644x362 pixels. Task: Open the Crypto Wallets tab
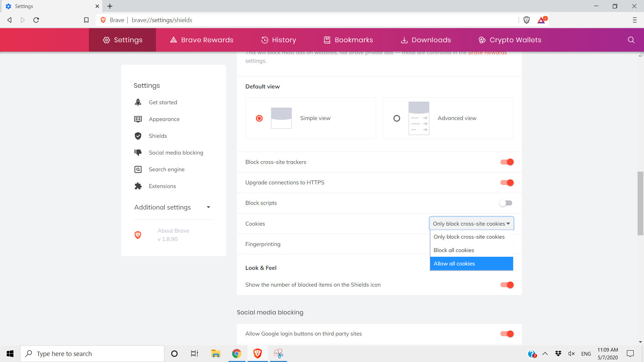(x=509, y=40)
